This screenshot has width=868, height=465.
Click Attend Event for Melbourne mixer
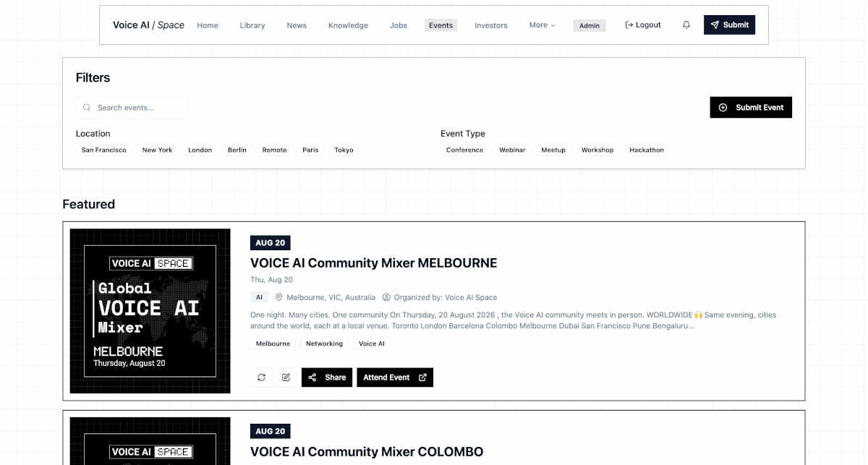[395, 377]
